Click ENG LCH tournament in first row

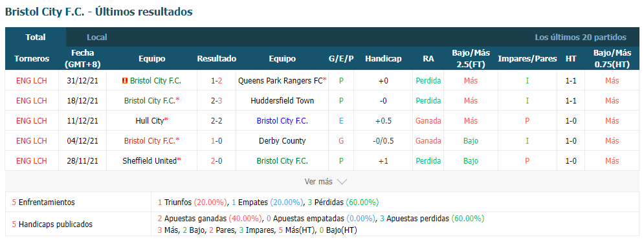[32, 81]
